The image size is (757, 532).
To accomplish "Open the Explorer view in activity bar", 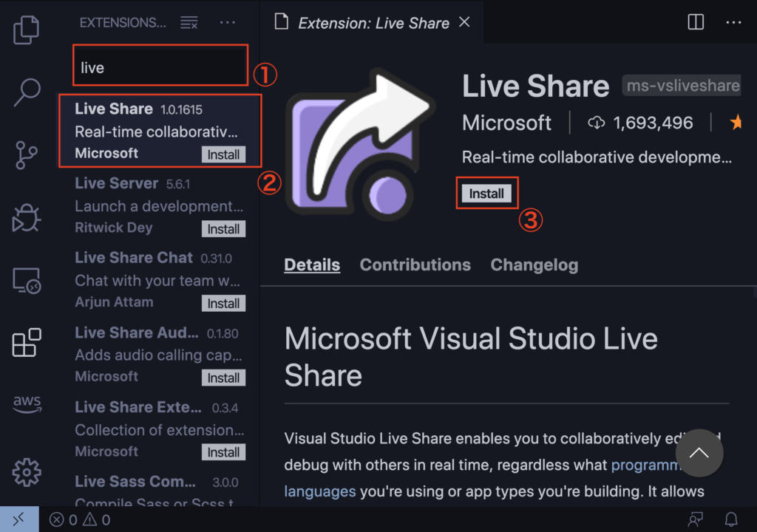I will (27, 29).
